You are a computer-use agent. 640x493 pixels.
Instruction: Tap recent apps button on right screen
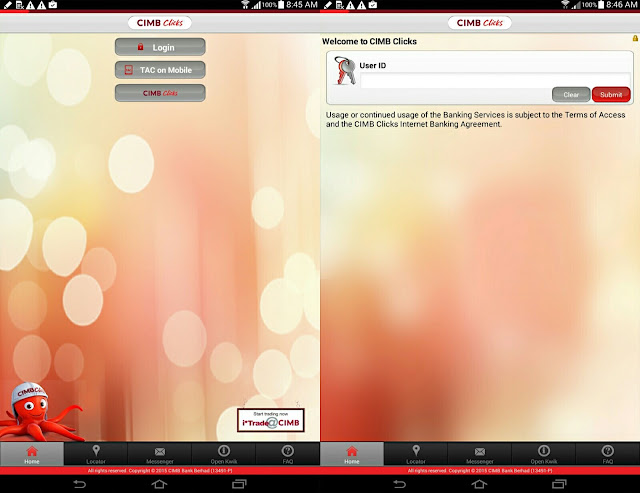pyautogui.click(x=559, y=484)
